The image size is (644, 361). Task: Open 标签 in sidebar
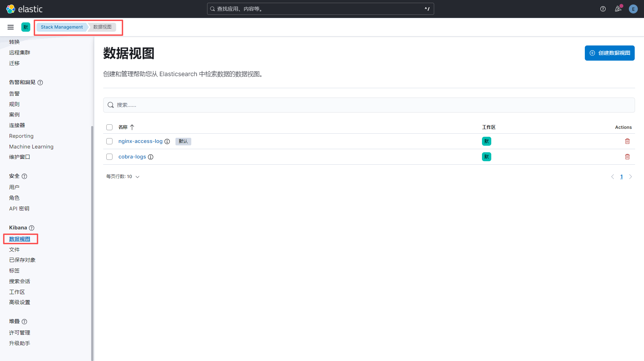14,271
